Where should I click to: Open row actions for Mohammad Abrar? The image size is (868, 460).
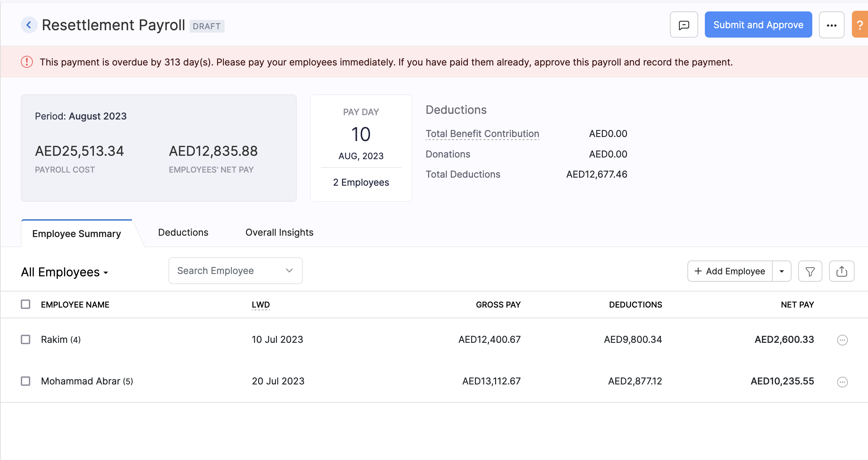pyautogui.click(x=842, y=382)
